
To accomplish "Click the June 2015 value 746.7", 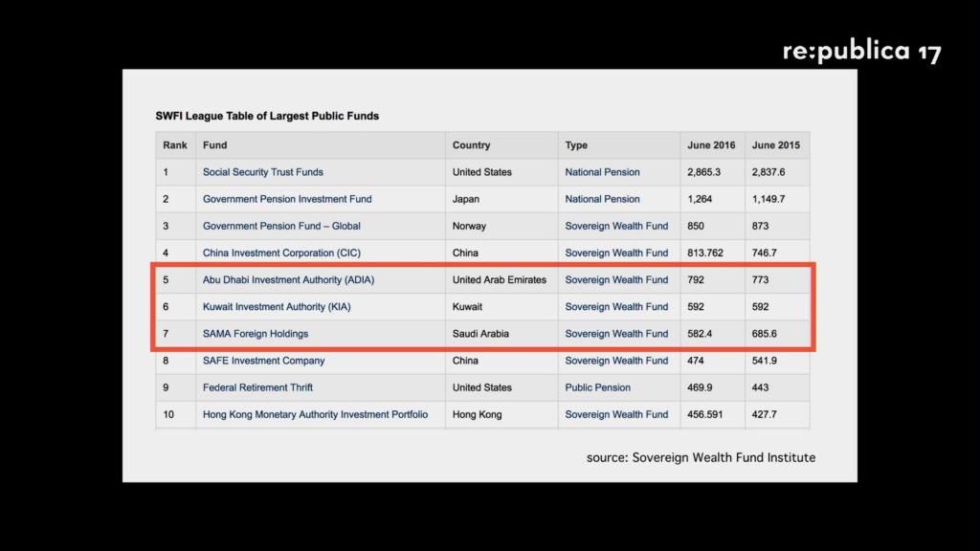I will click(x=765, y=253).
